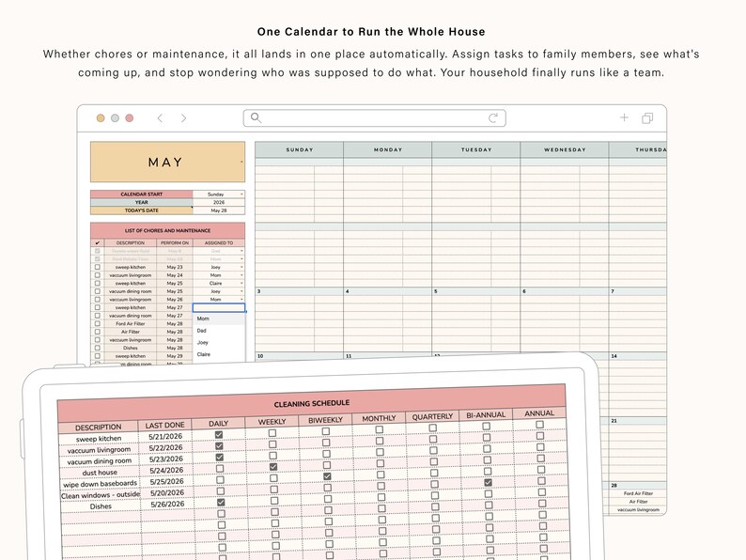Check off Dishes chore on May 28
The width and height of the screenshot is (746, 560).
98,348
